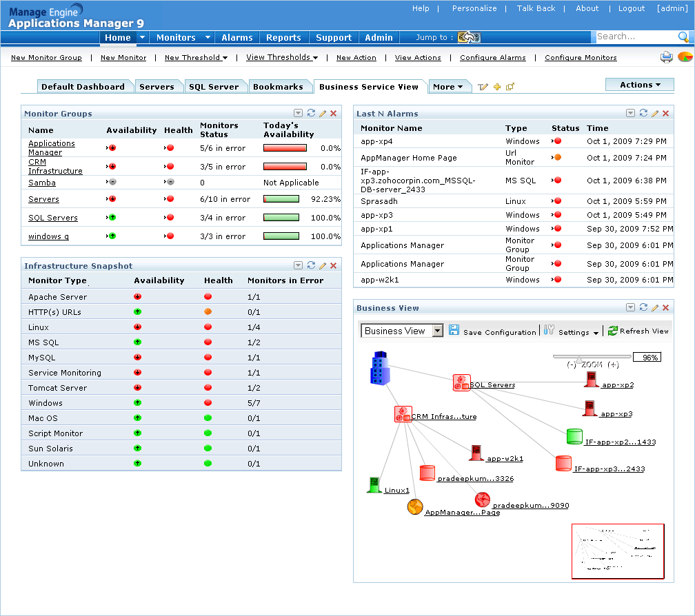Click the SQL Servers group node icon

pyautogui.click(x=461, y=383)
